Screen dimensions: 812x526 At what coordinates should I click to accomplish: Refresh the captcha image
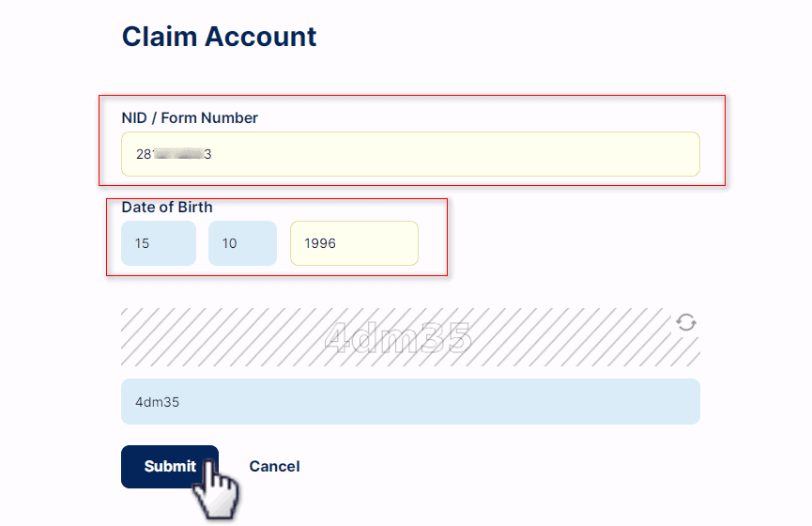point(686,322)
